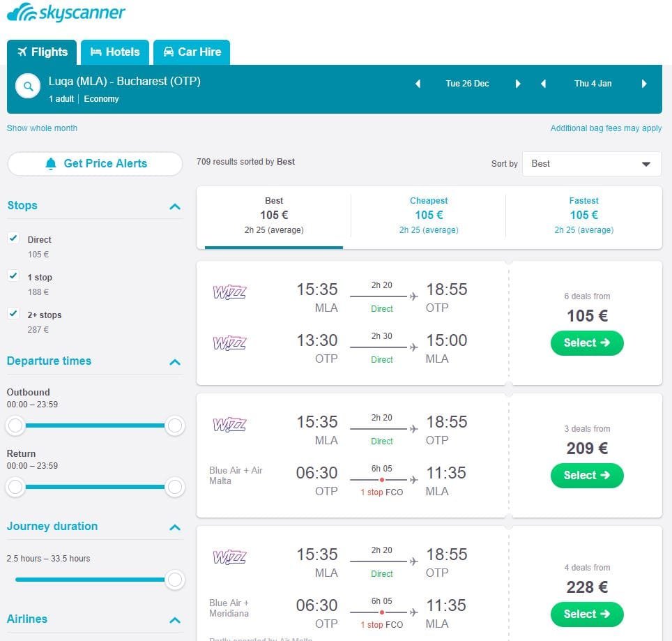The height and width of the screenshot is (641, 672).
Task: Click the Blue Air + Air Malta label
Action: [236, 476]
